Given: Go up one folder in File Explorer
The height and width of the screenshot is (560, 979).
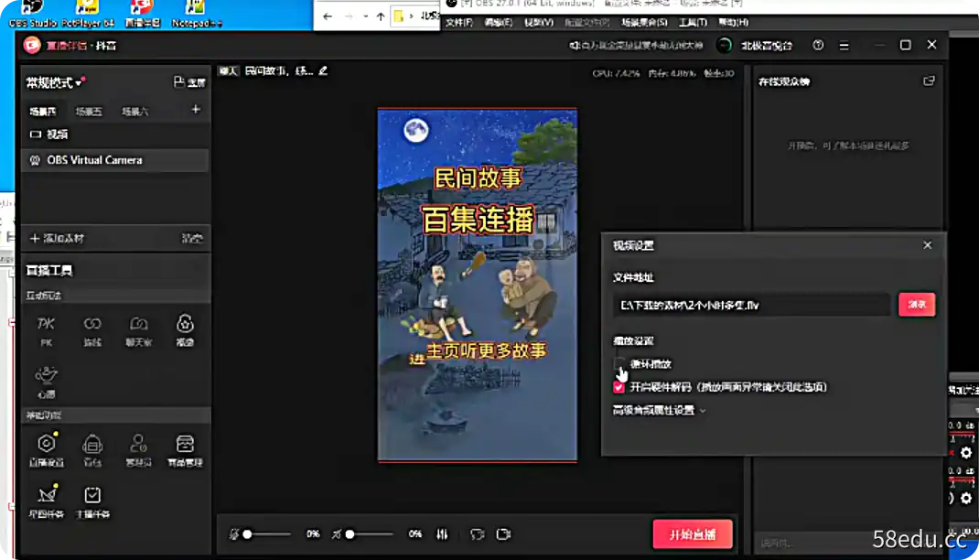Looking at the screenshot, I should pos(381,16).
